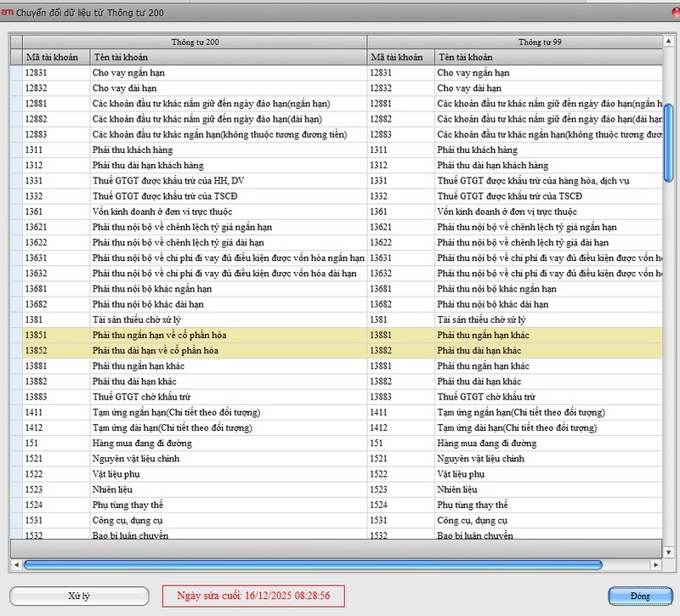Click the Vốn kinh doanh ở đơn vị trực thuộc cell in Thông tư 200
The width and height of the screenshot is (680, 616).
click(x=227, y=212)
